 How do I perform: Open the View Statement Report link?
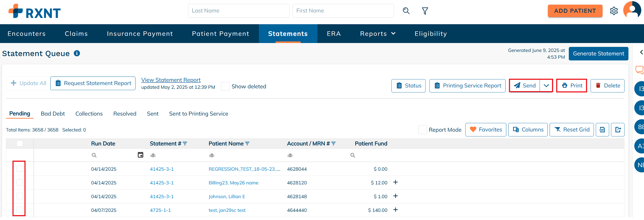click(x=171, y=80)
